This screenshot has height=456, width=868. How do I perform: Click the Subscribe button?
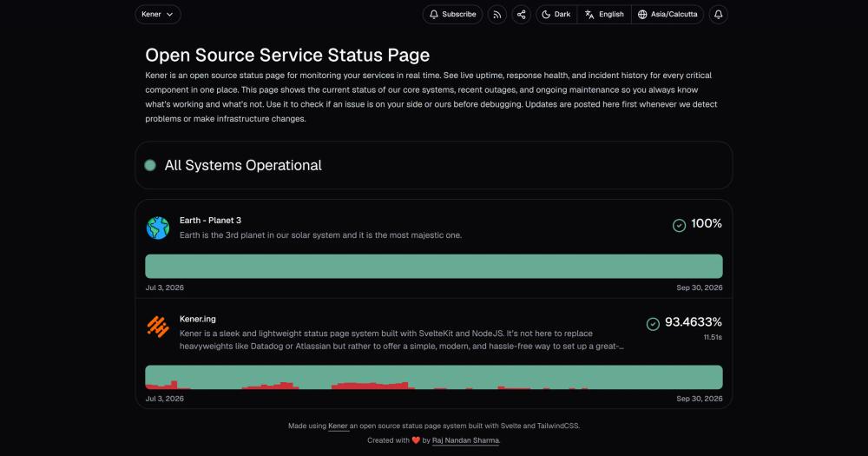452,15
